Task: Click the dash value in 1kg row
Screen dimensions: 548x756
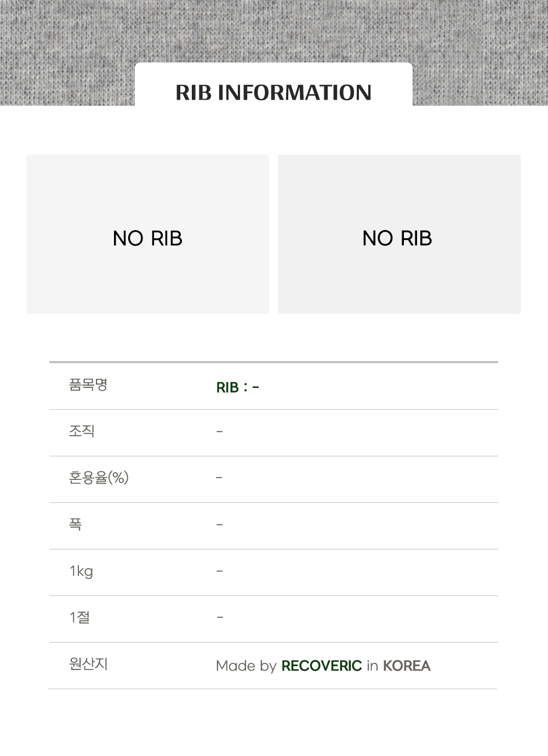Action: [x=219, y=571]
